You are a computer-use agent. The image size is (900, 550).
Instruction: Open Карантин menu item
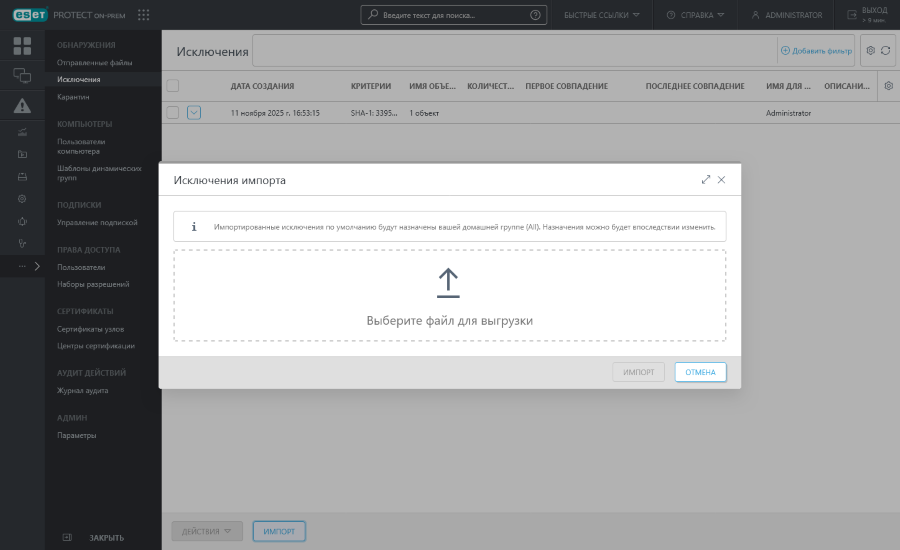73,97
